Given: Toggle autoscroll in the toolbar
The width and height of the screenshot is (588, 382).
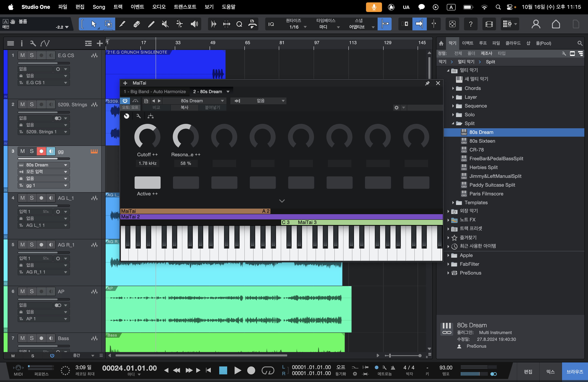Looking at the screenshot, I should [x=419, y=24].
